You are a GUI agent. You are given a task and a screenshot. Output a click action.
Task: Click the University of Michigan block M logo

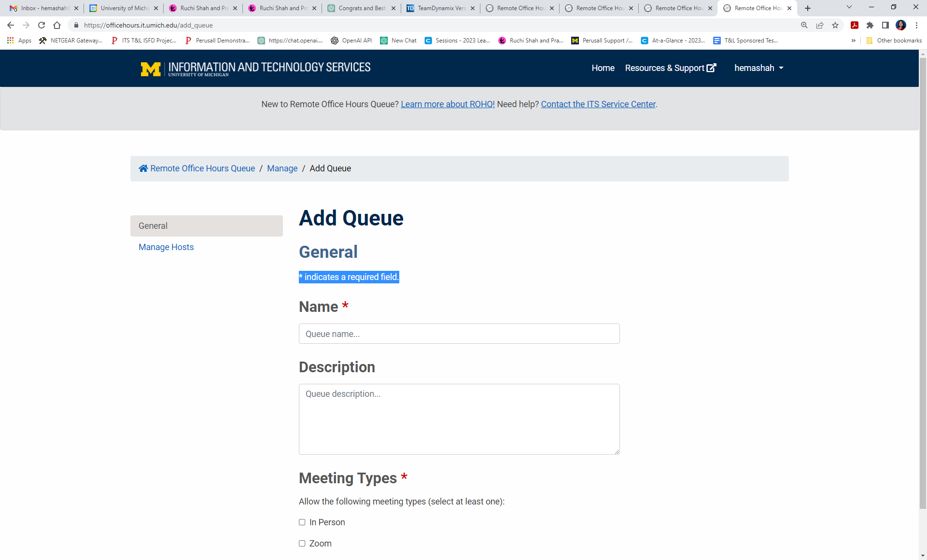pyautogui.click(x=150, y=69)
